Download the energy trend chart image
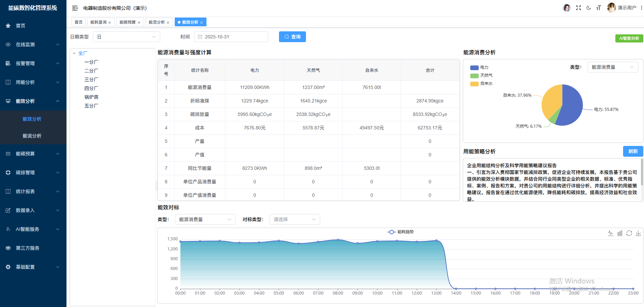 click(638, 233)
